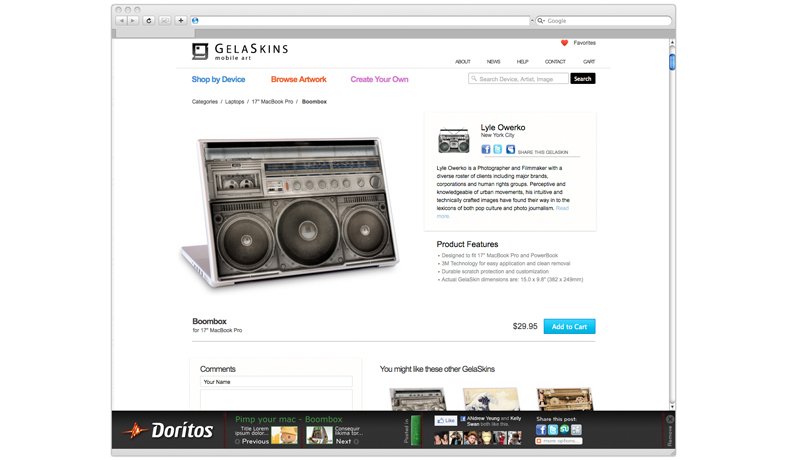This screenshot has width=800, height=460.
Task: Open the Google search engine dropdown
Action: coord(541,21)
